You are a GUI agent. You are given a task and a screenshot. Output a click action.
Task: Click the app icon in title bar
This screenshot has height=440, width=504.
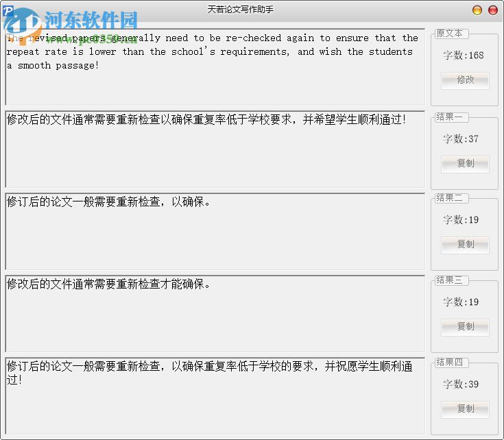coord(8,11)
